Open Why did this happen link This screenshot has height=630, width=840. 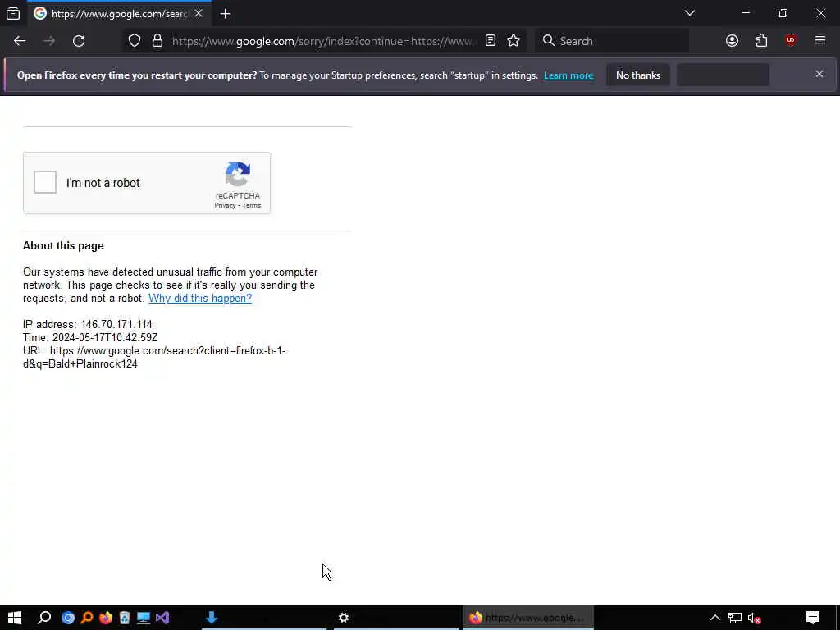pyautogui.click(x=200, y=299)
